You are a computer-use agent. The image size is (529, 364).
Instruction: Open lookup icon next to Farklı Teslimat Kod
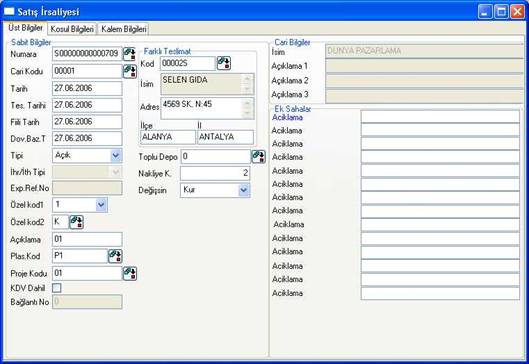coord(224,63)
